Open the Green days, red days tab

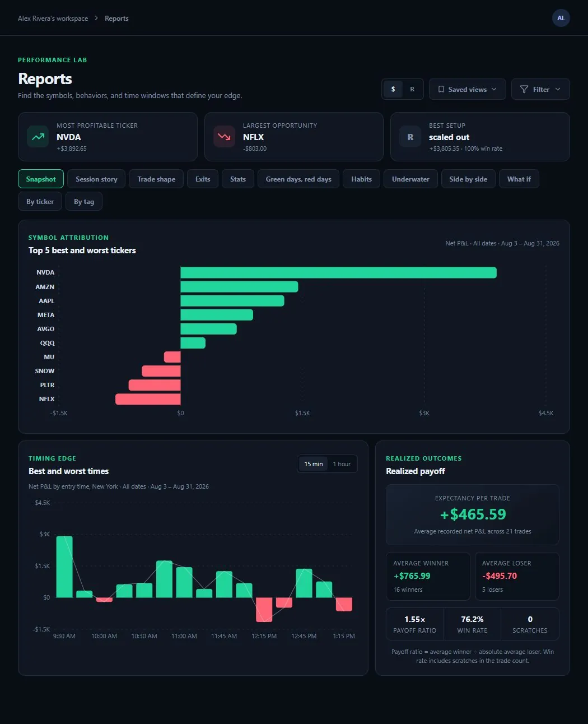(298, 179)
